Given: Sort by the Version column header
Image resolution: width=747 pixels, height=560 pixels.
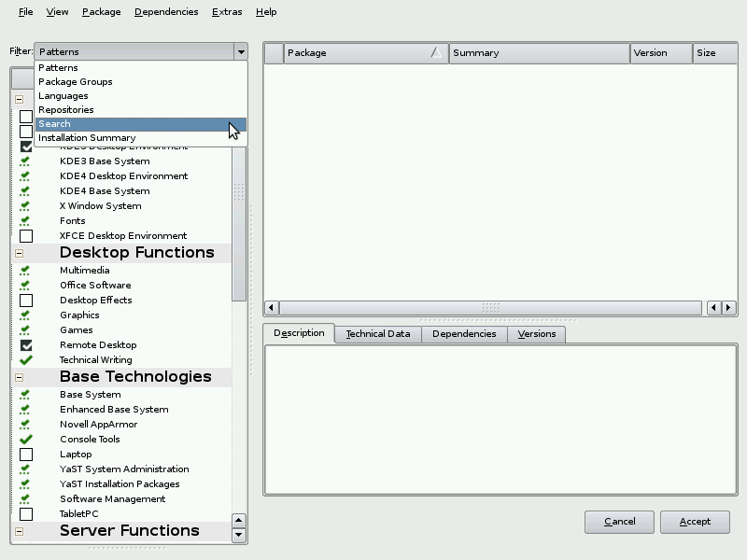Looking at the screenshot, I should point(661,53).
